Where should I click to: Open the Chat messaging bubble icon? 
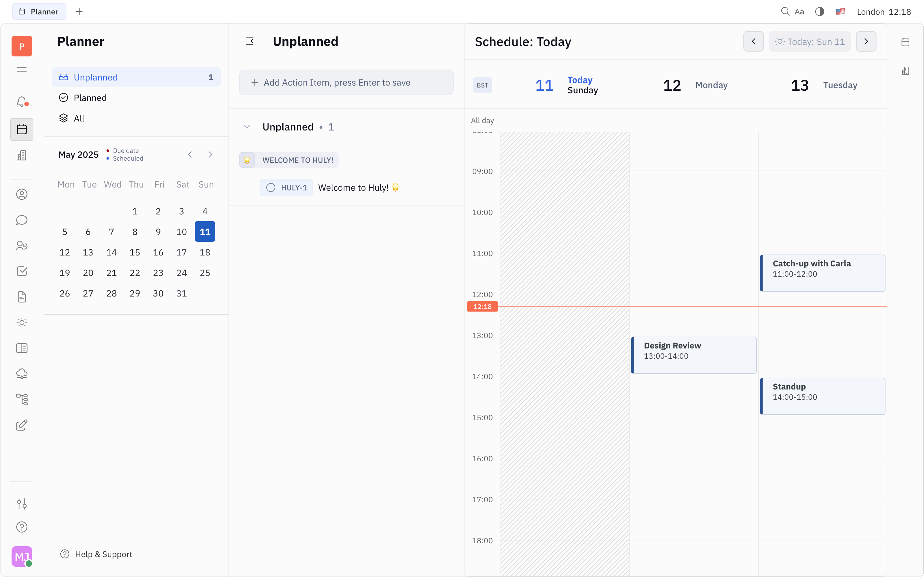click(22, 220)
